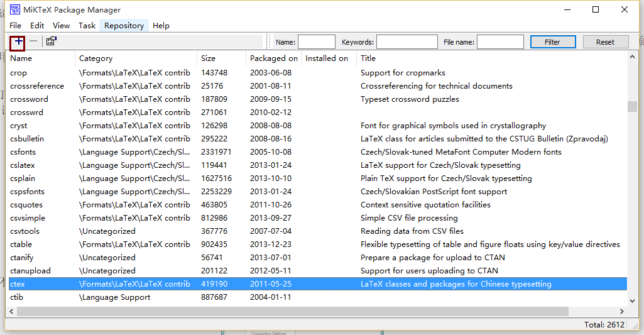
Task: Sort by the Category column header
Action: pos(136,58)
